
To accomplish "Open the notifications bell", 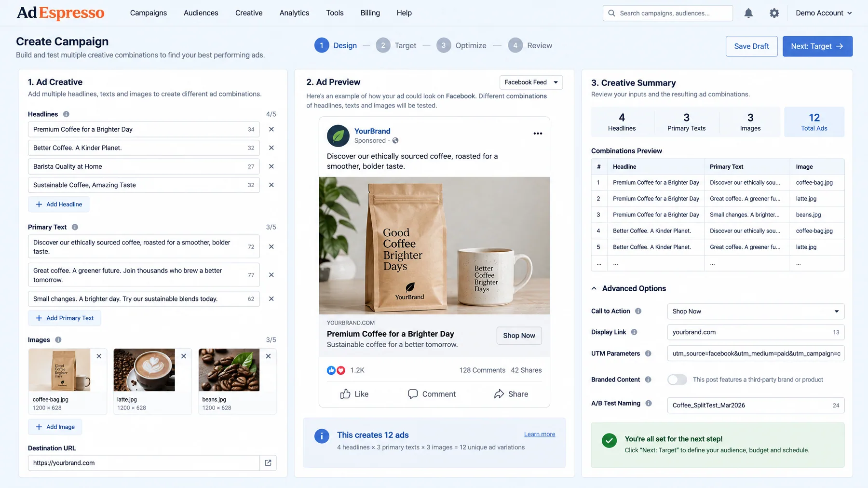I will point(748,13).
